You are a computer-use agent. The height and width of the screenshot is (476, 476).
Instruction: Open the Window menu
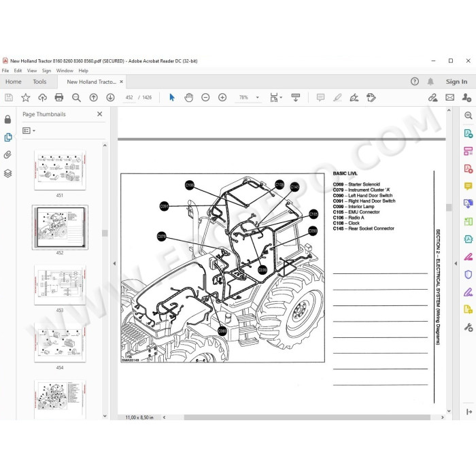click(65, 71)
